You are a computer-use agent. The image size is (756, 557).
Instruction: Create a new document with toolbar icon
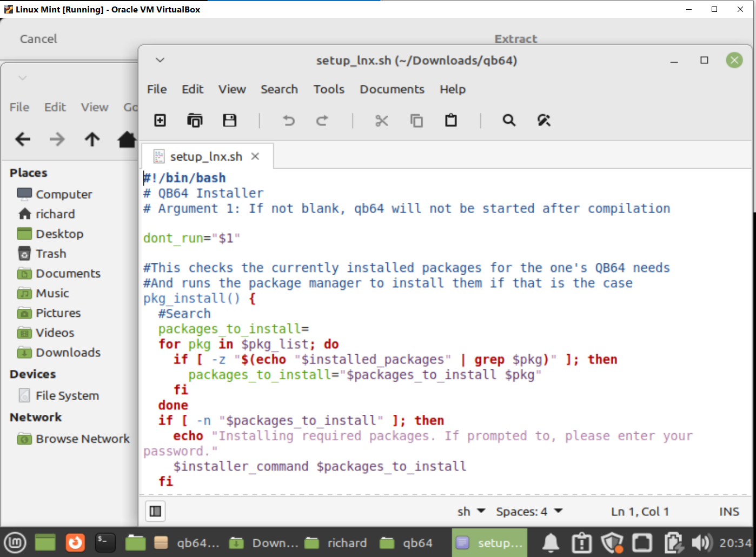click(160, 120)
